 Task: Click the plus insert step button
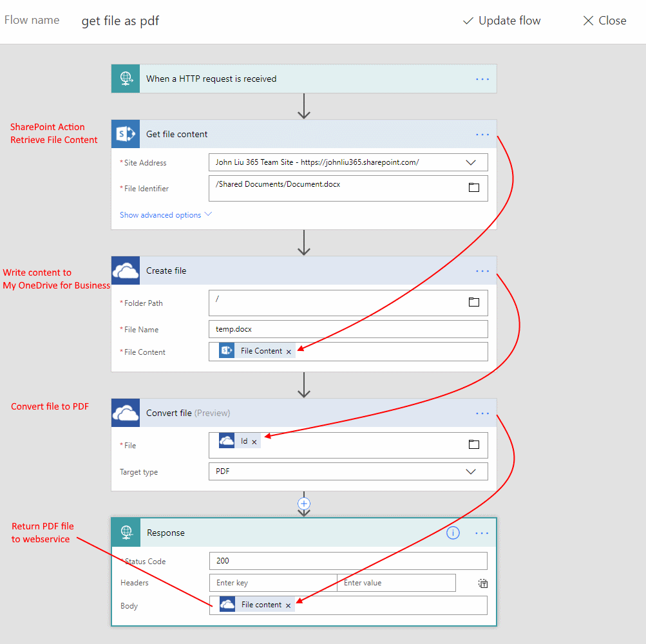[x=305, y=504]
